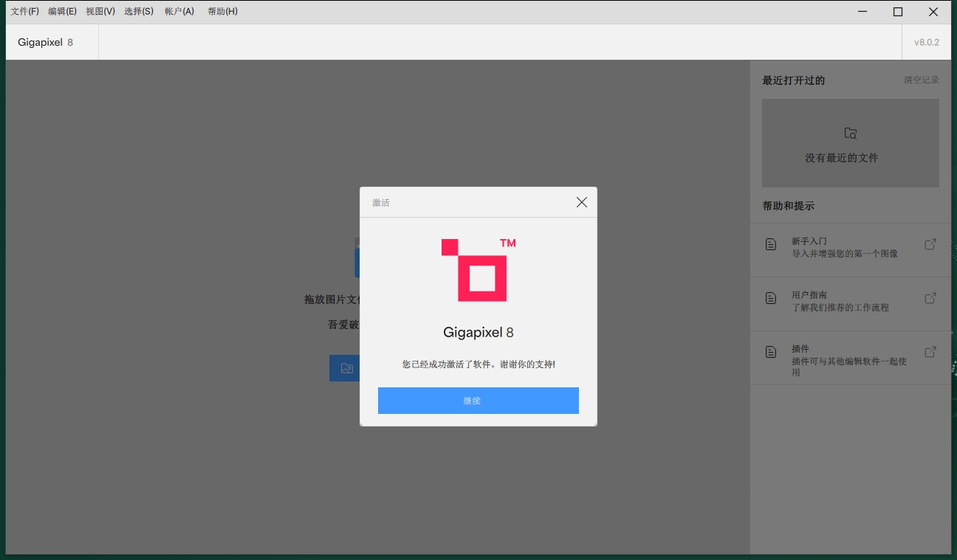Screen dimensions: 957x560
Task: Open the 选择(S) menu
Action: click(139, 11)
